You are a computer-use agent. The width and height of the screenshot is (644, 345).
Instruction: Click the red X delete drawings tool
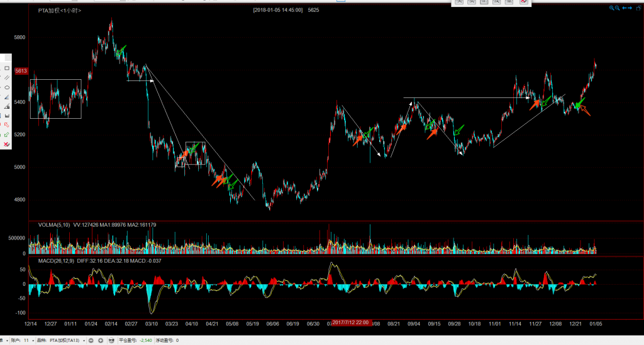[x=7, y=145]
